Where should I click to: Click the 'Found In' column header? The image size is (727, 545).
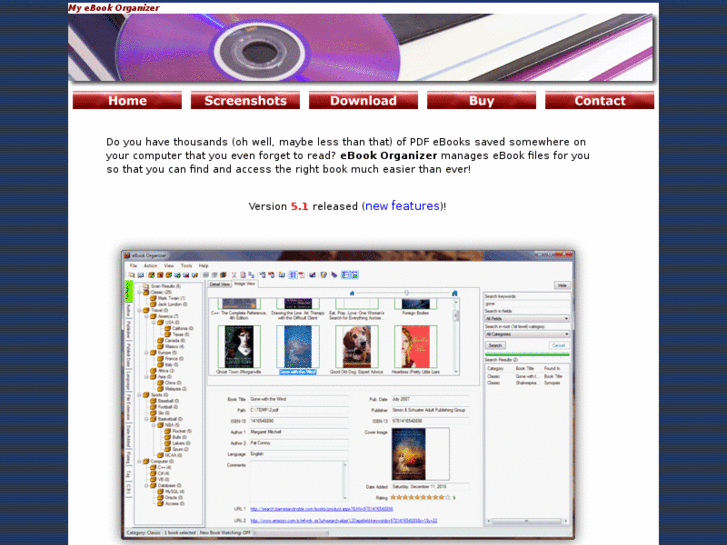click(552, 368)
